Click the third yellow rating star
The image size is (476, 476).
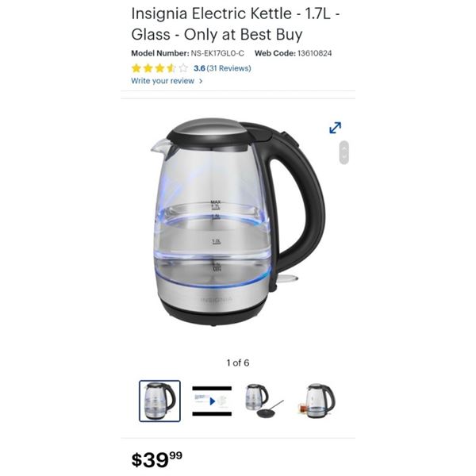(159, 68)
